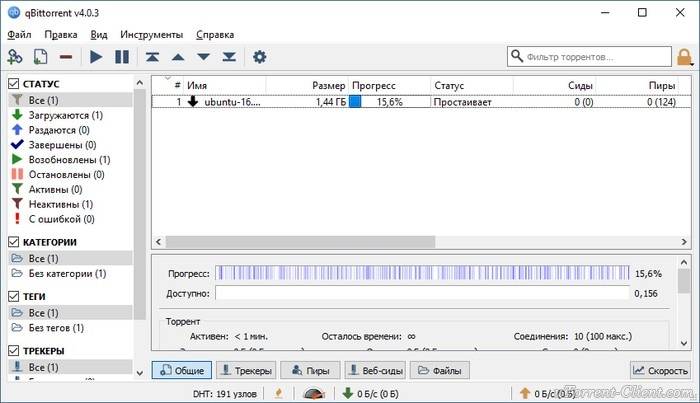Click the red delete torrent icon
Screen dimensions: 700x403
(x=66, y=57)
